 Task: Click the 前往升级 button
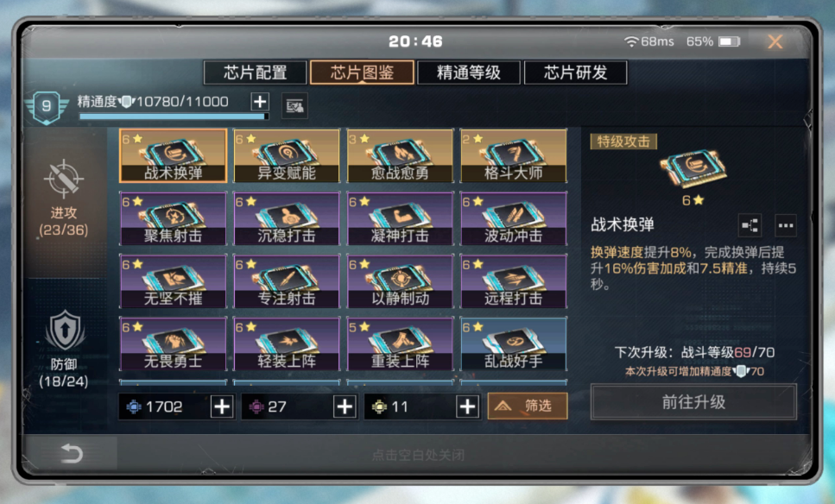693,402
